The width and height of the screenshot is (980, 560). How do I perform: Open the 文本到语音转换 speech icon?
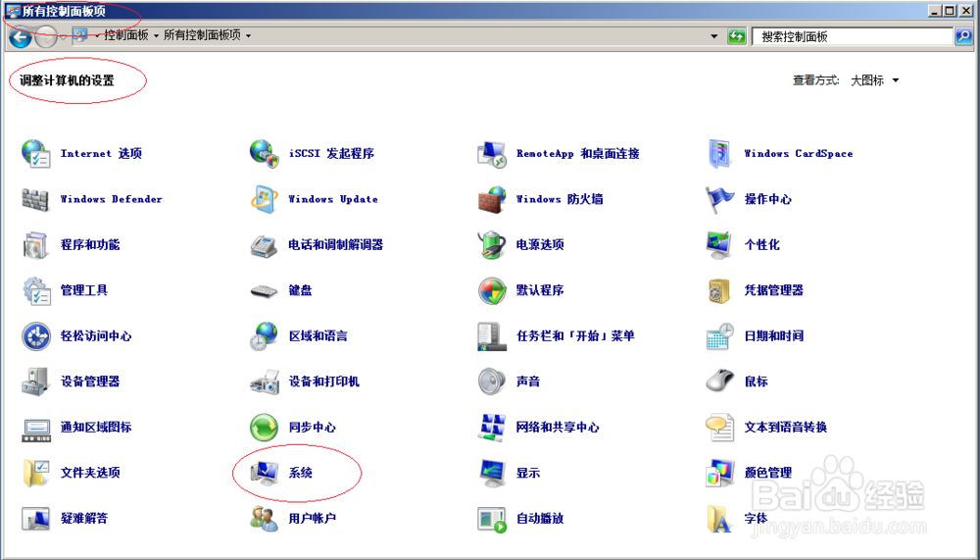click(719, 427)
